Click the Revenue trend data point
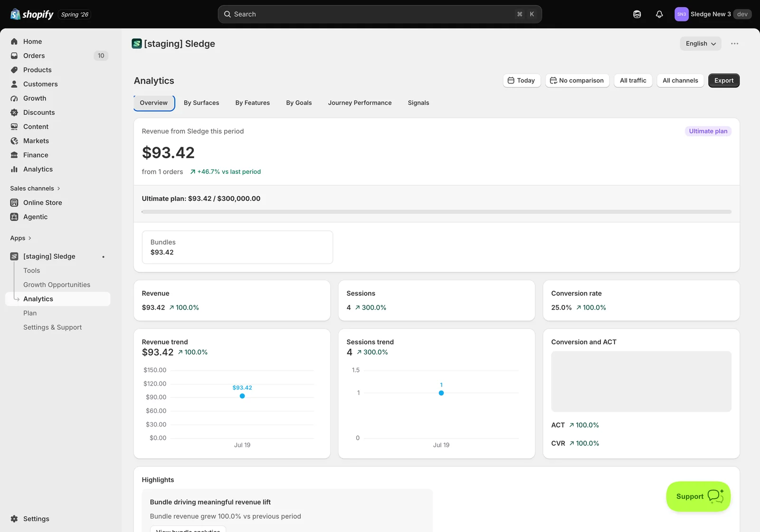 point(242,396)
